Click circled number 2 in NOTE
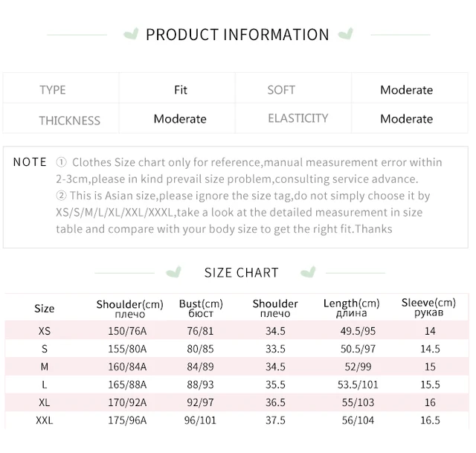 click(61, 196)
